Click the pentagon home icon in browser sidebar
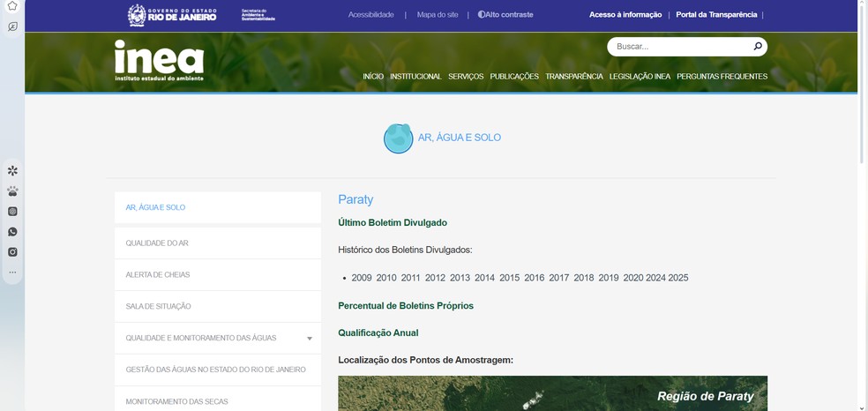868x411 pixels. coord(12,6)
